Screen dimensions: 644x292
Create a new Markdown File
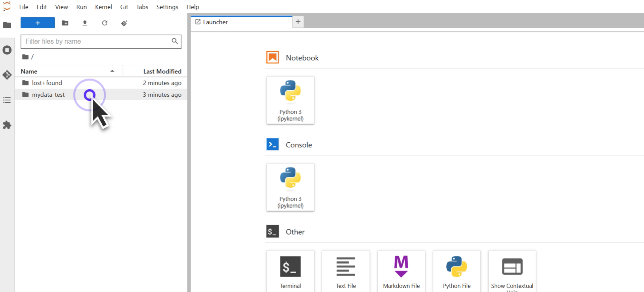click(401, 271)
